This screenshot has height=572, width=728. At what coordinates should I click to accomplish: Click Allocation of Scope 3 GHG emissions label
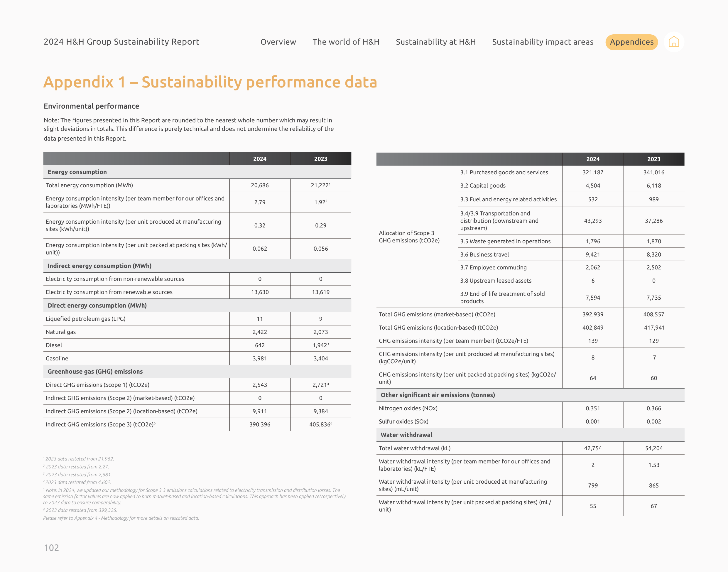point(409,237)
